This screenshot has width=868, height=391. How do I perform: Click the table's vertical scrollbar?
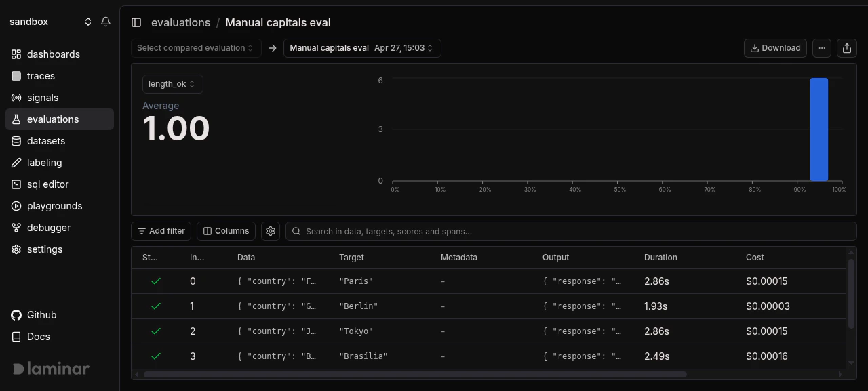[x=852, y=293]
